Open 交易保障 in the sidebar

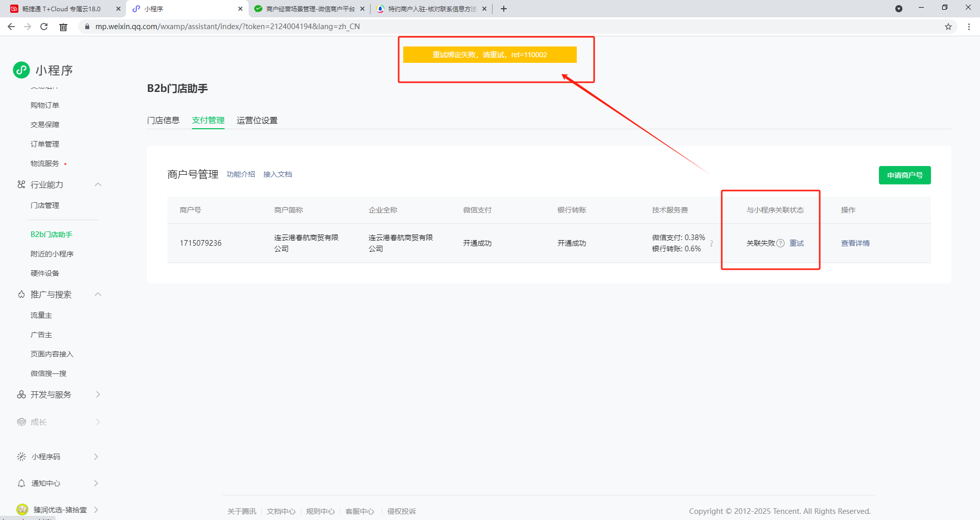pyautogui.click(x=45, y=125)
